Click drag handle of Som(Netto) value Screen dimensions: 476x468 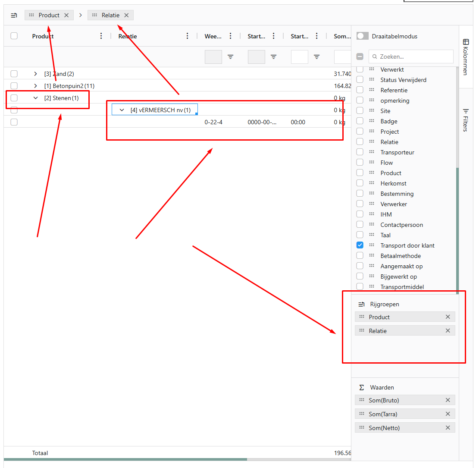[361, 428]
